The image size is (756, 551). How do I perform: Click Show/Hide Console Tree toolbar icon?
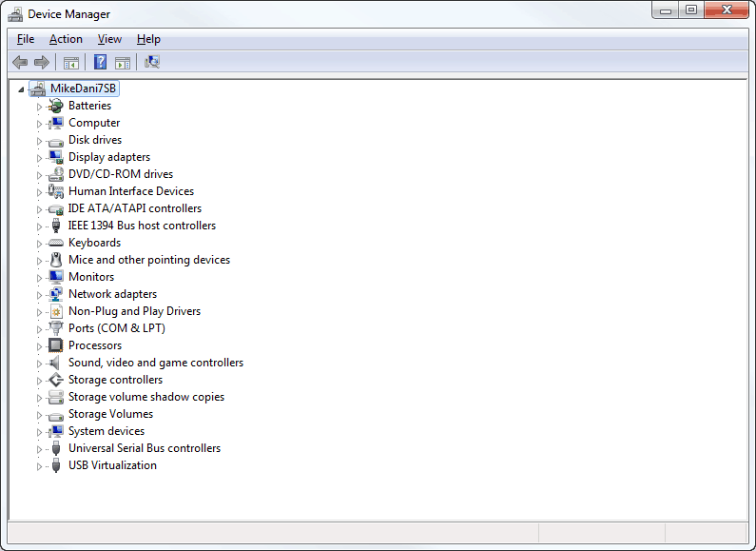pos(71,63)
